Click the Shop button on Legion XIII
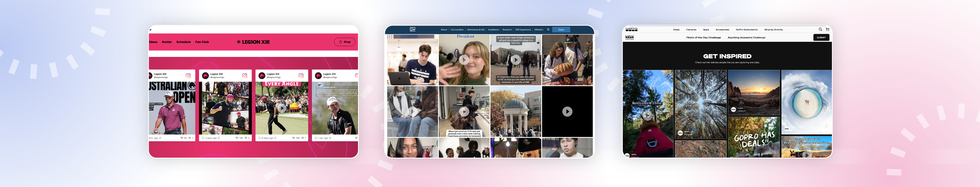Viewport: 980px width, 187px height. point(345,42)
